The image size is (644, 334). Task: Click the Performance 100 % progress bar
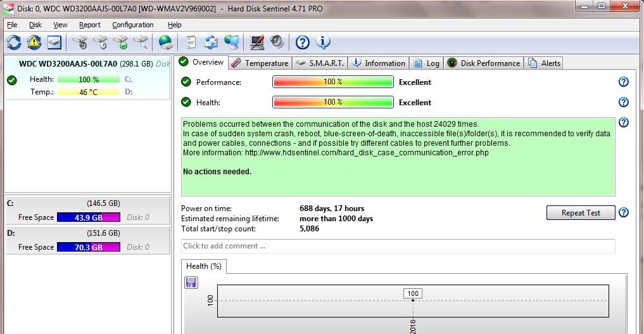click(333, 82)
